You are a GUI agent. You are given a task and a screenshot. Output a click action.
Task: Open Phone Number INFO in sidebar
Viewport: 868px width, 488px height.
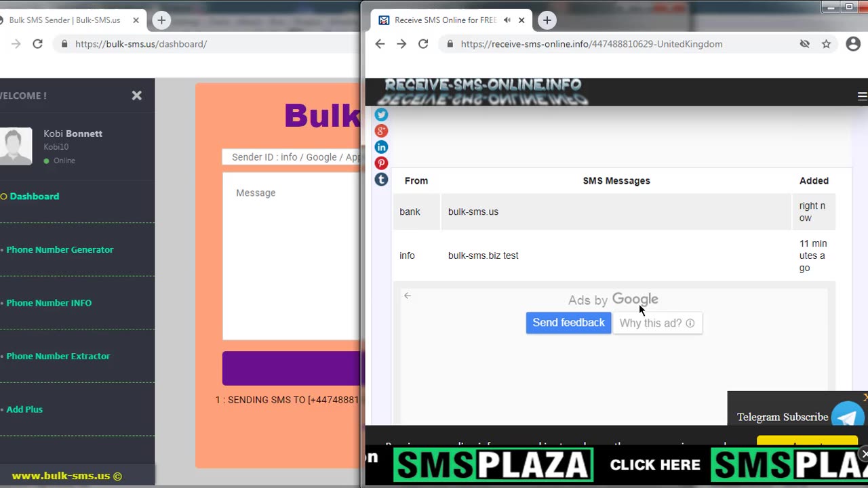(x=49, y=303)
